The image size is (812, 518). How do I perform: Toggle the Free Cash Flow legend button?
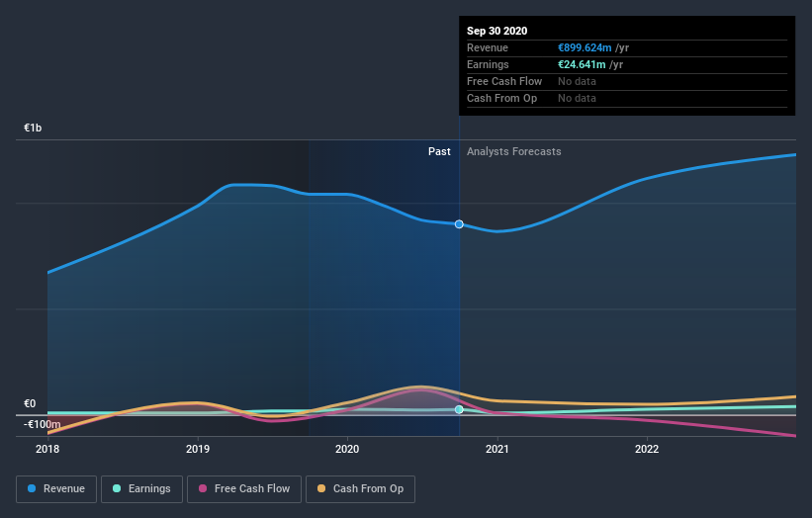click(x=244, y=489)
